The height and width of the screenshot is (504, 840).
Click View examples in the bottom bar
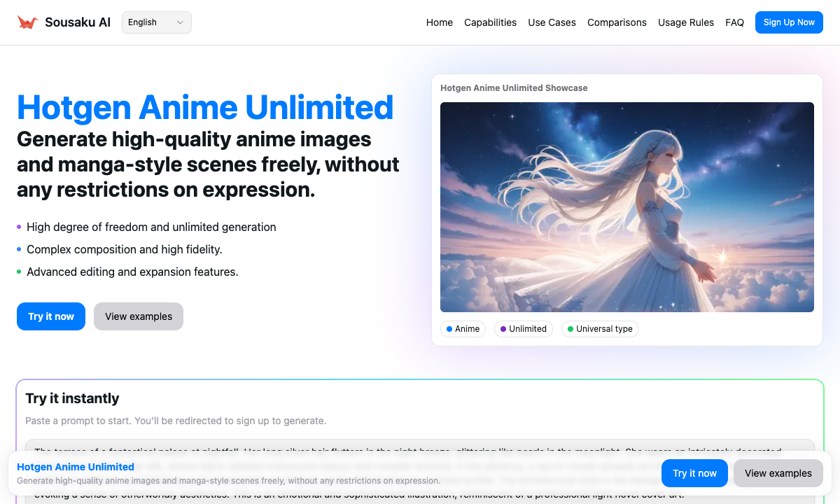tap(778, 473)
